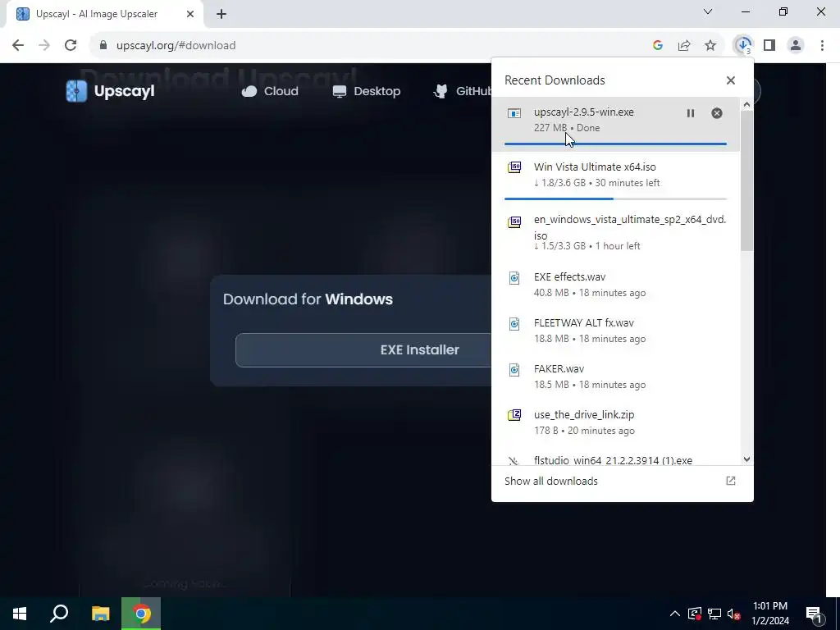The height and width of the screenshot is (630, 840).
Task: Click the Win Vista Ultimate x64.iso icon
Action: (514, 167)
